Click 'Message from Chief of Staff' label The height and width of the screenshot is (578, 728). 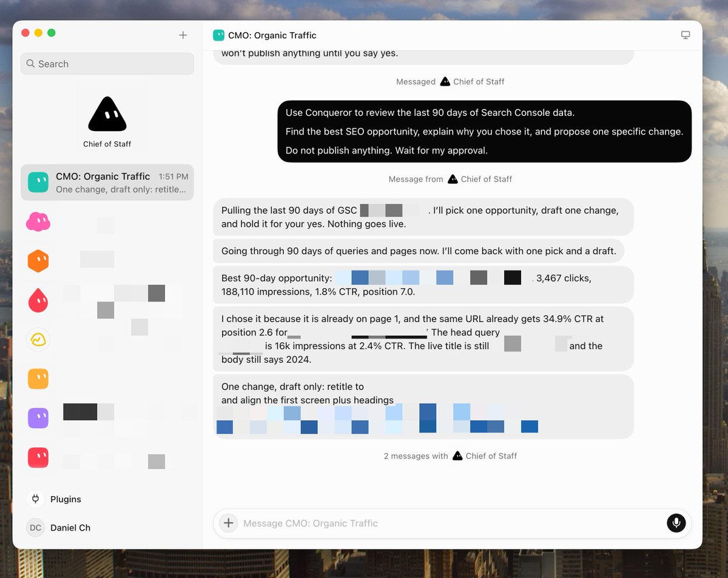pos(450,179)
